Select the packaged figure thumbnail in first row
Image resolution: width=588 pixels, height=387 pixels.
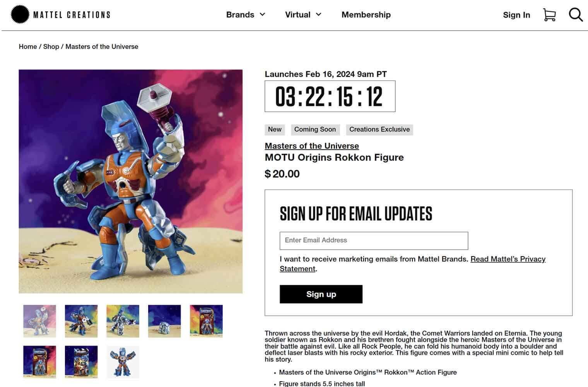(x=206, y=321)
